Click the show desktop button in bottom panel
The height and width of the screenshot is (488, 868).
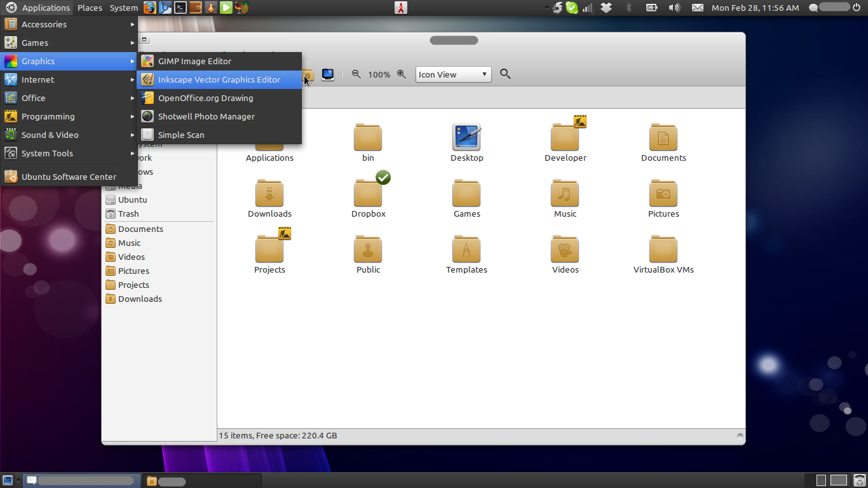pos(8,480)
